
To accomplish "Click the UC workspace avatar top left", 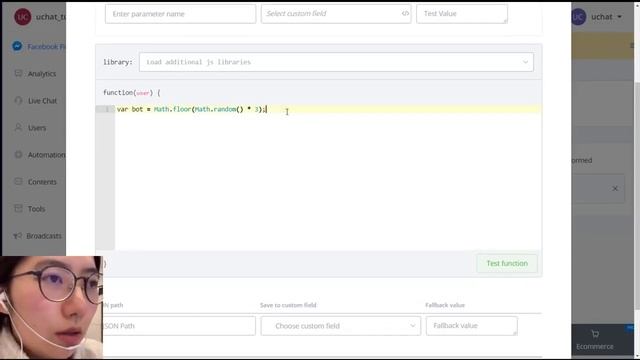I will 22,17.
